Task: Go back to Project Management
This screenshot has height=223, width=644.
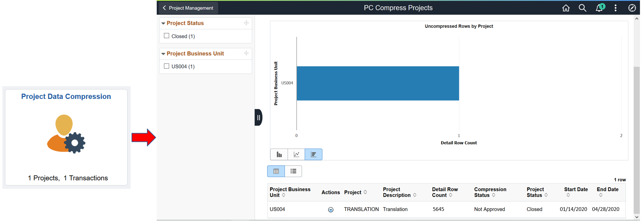Action: pyautogui.click(x=188, y=8)
